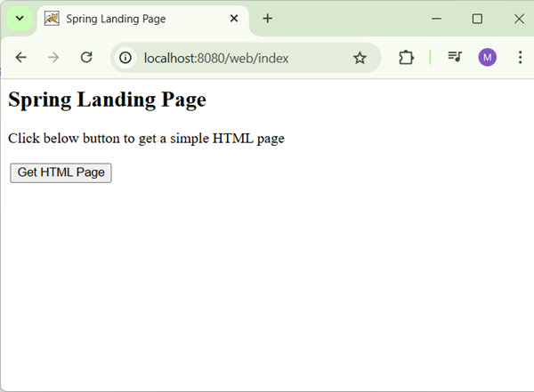Close the browser window
Viewport: 534px width, 392px height.
(x=519, y=19)
